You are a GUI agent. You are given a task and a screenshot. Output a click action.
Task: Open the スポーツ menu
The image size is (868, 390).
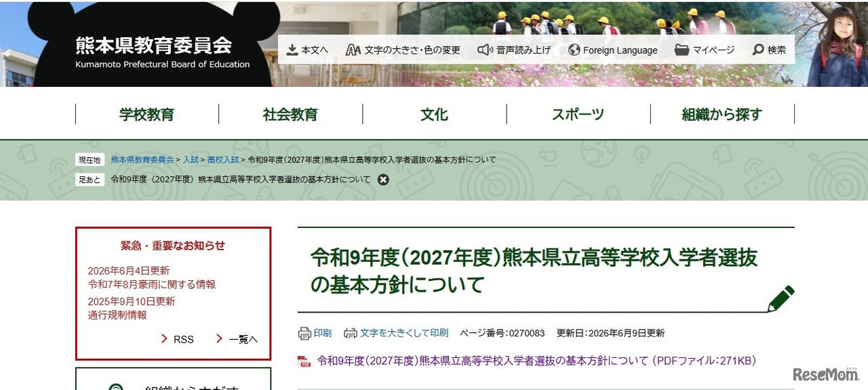(x=578, y=115)
